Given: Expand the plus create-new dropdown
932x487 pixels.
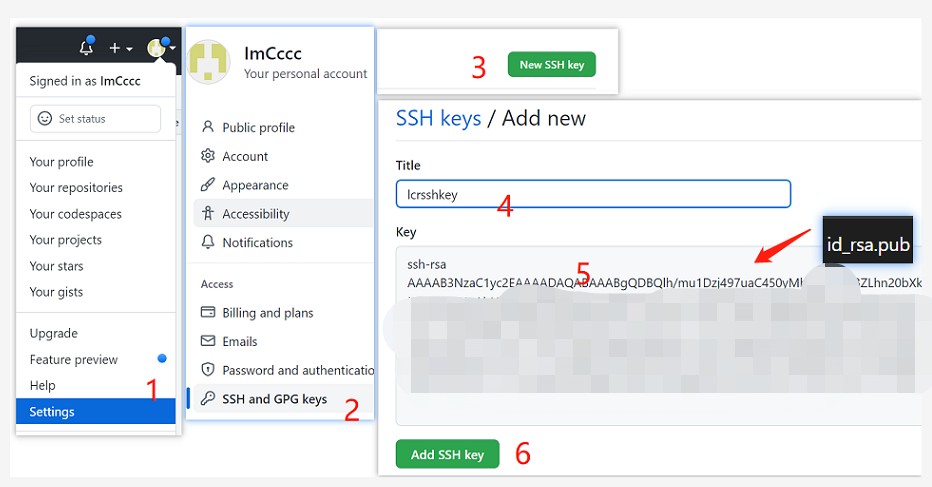Looking at the screenshot, I should [x=120, y=48].
